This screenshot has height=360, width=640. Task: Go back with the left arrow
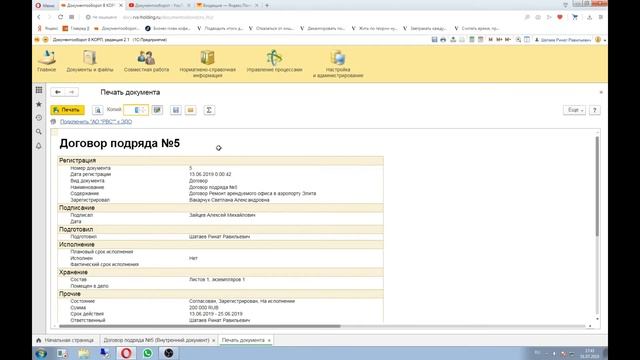pos(58,92)
